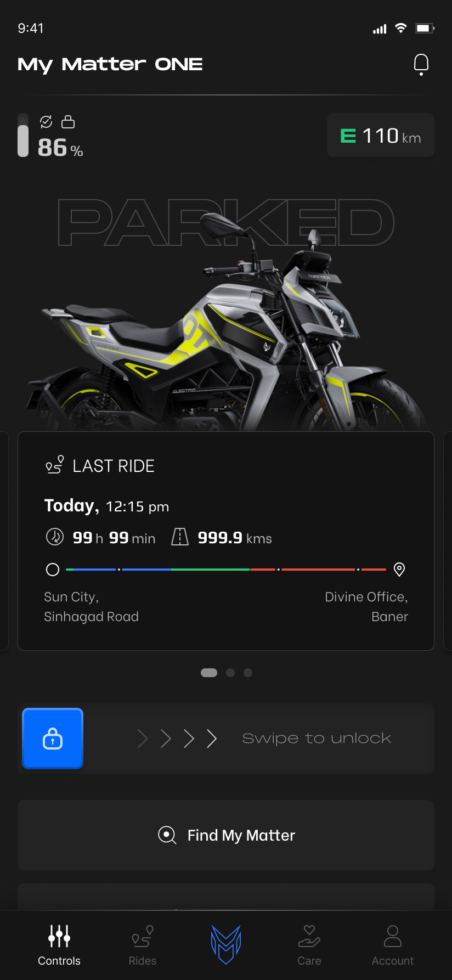Tap the destination pin icon on route
This screenshot has width=452, height=980.
pyautogui.click(x=399, y=570)
